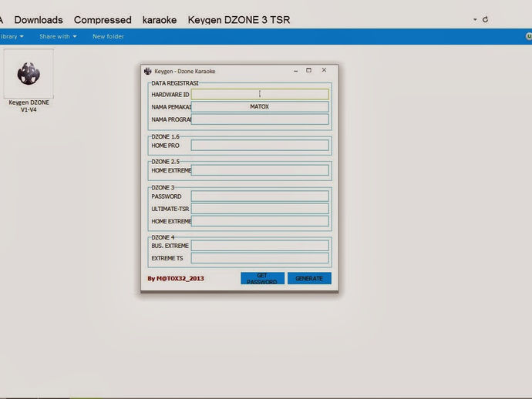Minimize the Keygen - Dzone Karaoke window

tap(295, 71)
